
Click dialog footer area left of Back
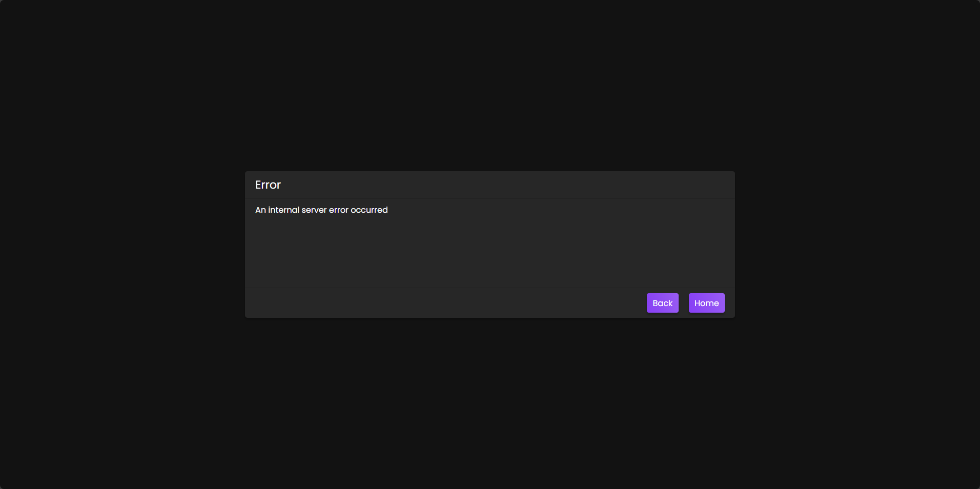(x=446, y=303)
